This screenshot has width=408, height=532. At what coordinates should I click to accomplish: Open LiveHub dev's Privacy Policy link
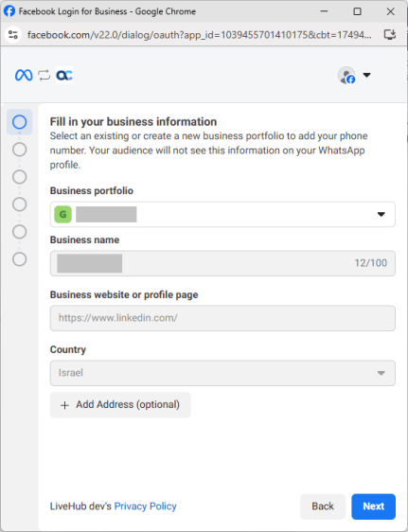click(145, 506)
